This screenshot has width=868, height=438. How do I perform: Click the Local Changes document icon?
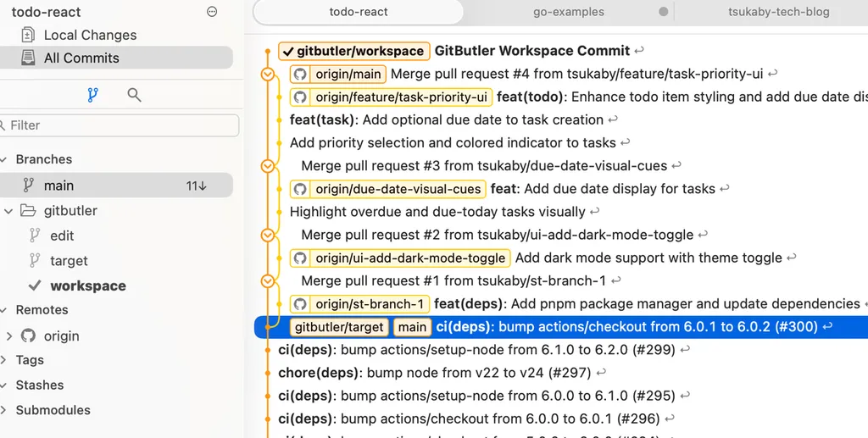coord(29,35)
